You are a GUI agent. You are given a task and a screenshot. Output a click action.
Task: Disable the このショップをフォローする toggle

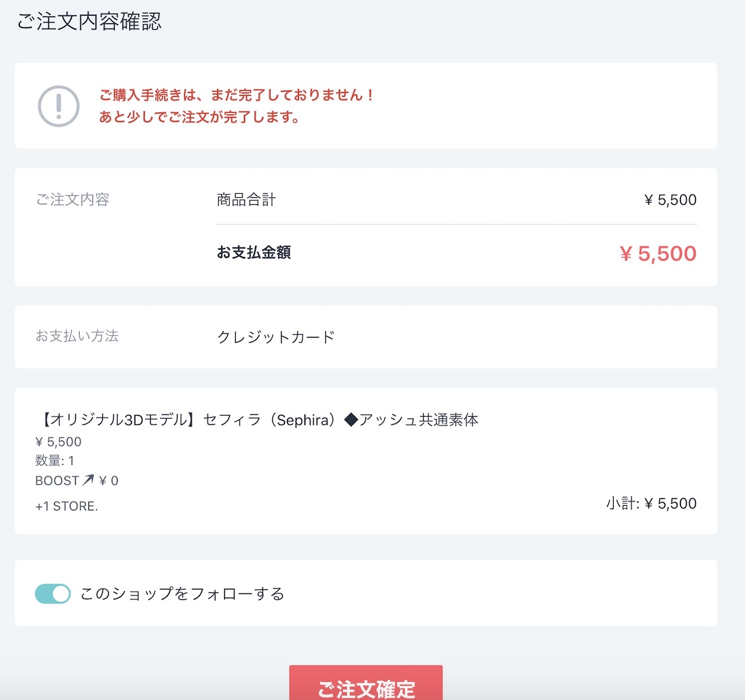coord(52,594)
